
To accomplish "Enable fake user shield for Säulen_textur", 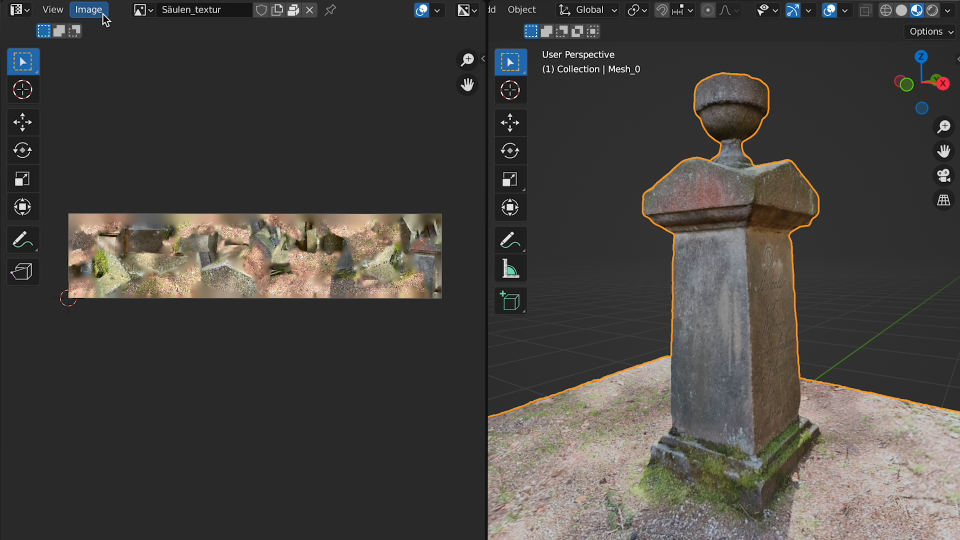I will 261,10.
